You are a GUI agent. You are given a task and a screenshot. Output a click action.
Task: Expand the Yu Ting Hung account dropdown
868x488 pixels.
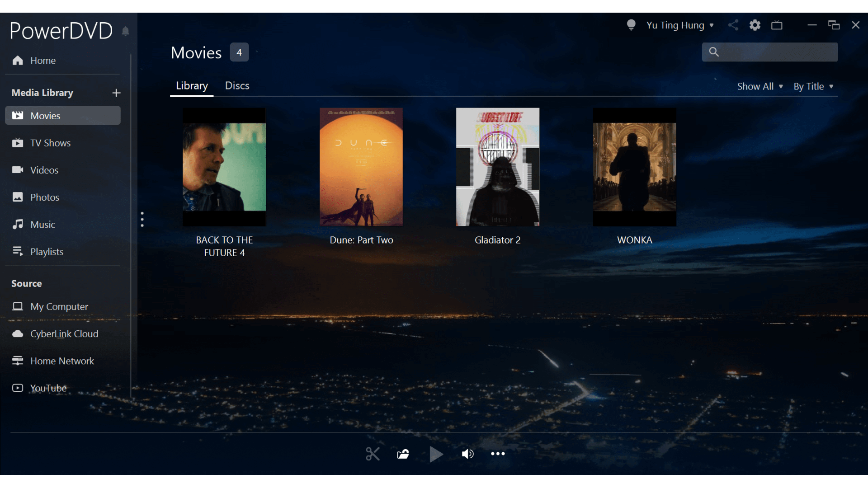[679, 25]
